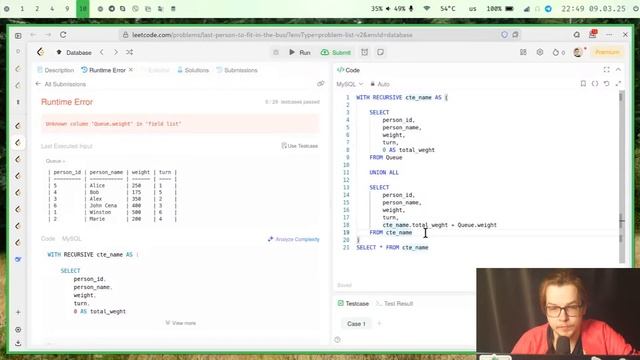Switch to the Description tab
Viewport: 640px width, 360px height.
[56, 70]
